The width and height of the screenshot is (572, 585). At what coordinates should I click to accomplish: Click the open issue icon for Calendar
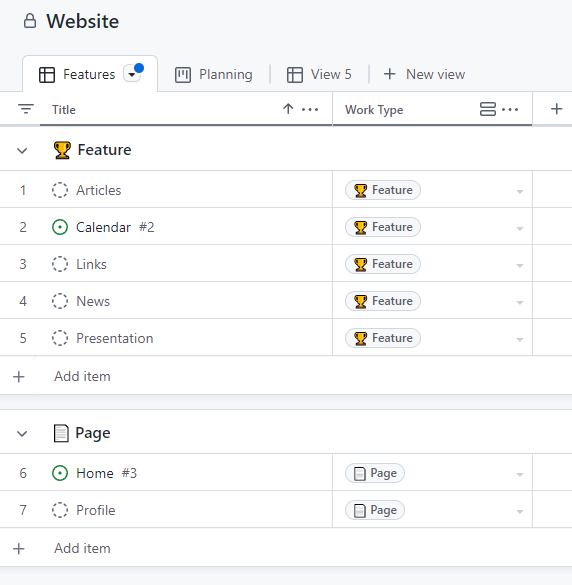(x=60, y=227)
